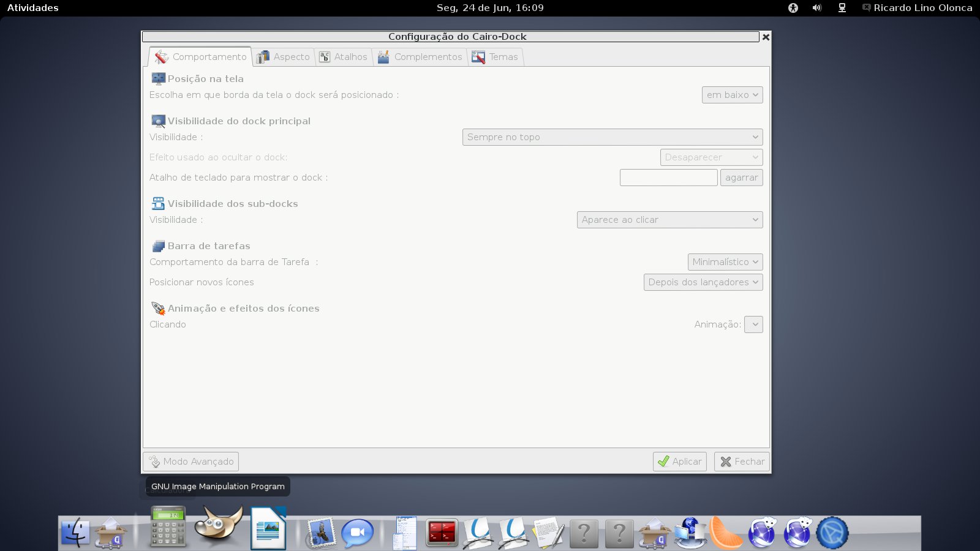Click the 'Barra de tarefas' heading

(209, 246)
